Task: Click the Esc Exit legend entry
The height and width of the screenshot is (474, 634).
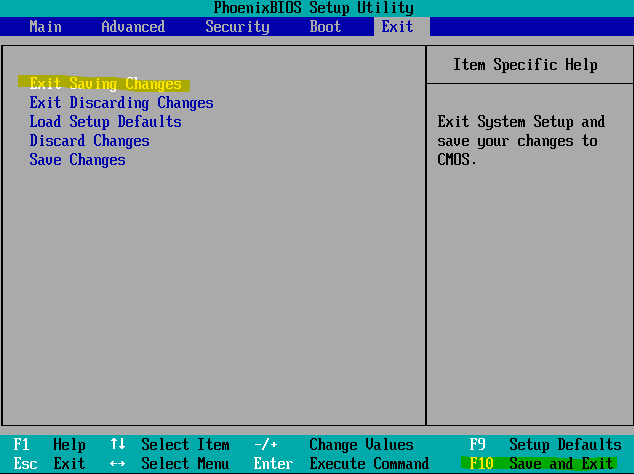Action: coord(49,463)
